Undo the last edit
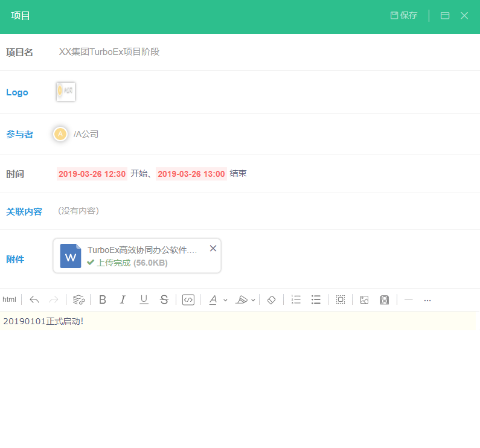The width and height of the screenshot is (480, 448). point(34,299)
